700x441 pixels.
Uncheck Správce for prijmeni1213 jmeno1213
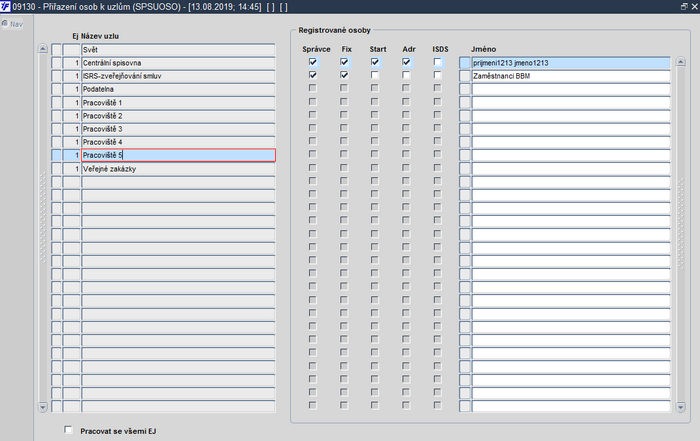(313, 62)
